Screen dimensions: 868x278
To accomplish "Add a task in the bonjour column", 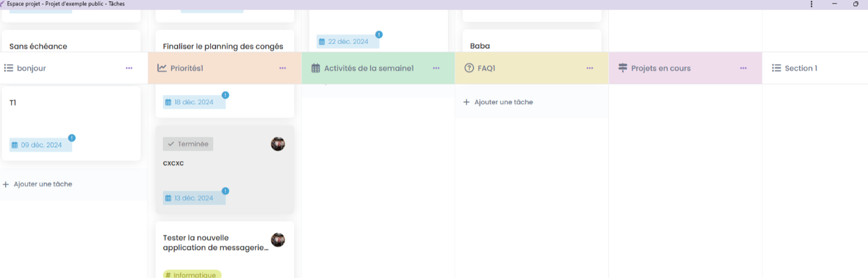I will pos(38,184).
